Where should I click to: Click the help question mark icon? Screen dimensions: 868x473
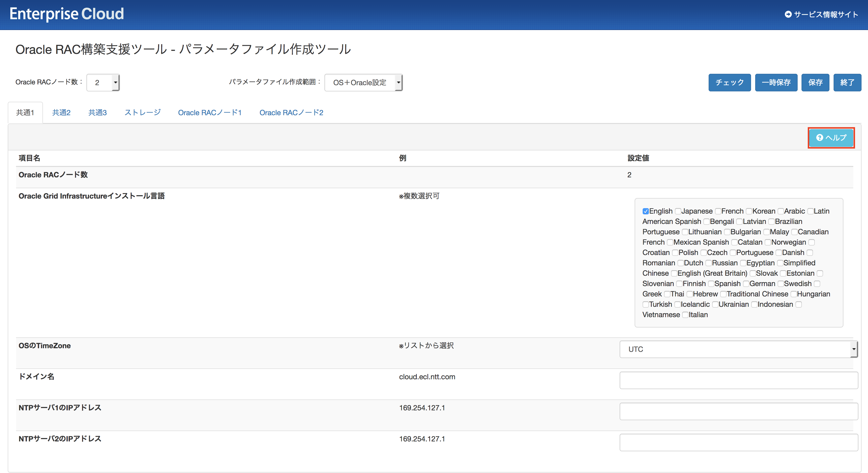pos(819,137)
